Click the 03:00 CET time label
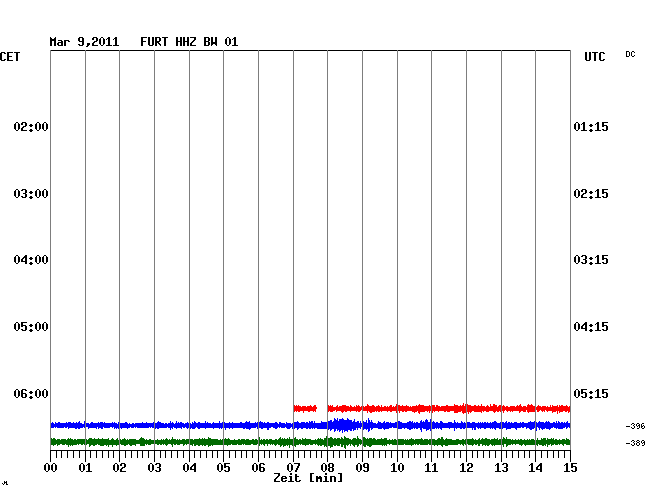Screen dimensions: 650x494 click(31, 194)
